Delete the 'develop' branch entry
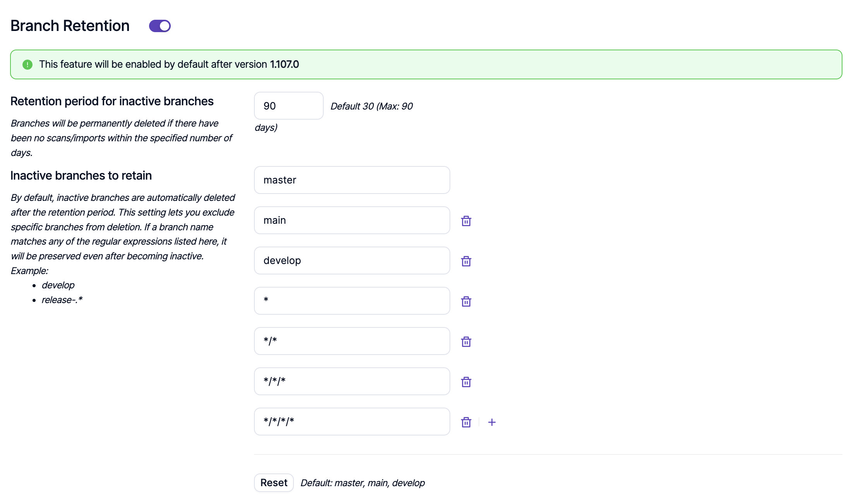 click(466, 261)
